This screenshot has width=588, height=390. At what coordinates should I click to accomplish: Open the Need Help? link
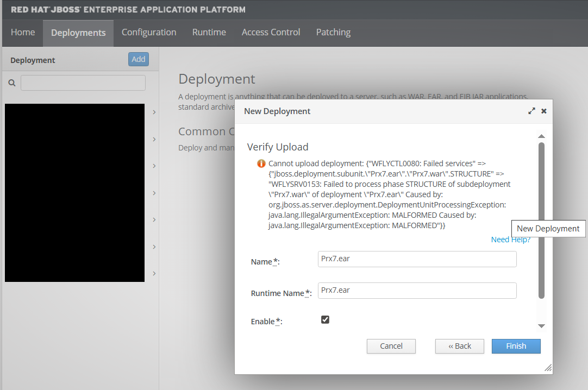510,240
